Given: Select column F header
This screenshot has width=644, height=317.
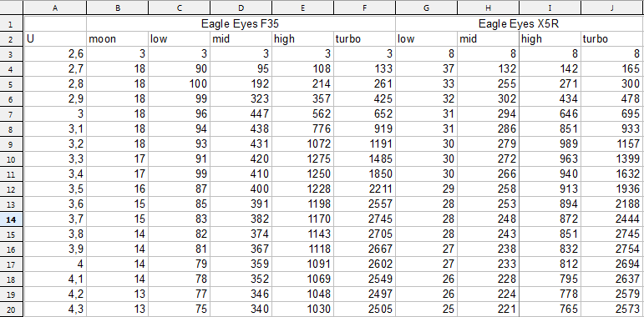Looking at the screenshot, I should (365, 8).
